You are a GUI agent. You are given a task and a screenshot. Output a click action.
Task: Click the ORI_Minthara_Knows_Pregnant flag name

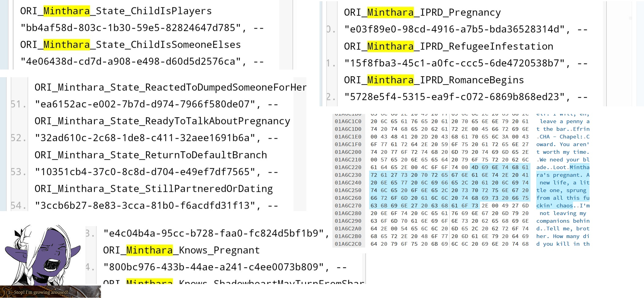click(x=181, y=250)
